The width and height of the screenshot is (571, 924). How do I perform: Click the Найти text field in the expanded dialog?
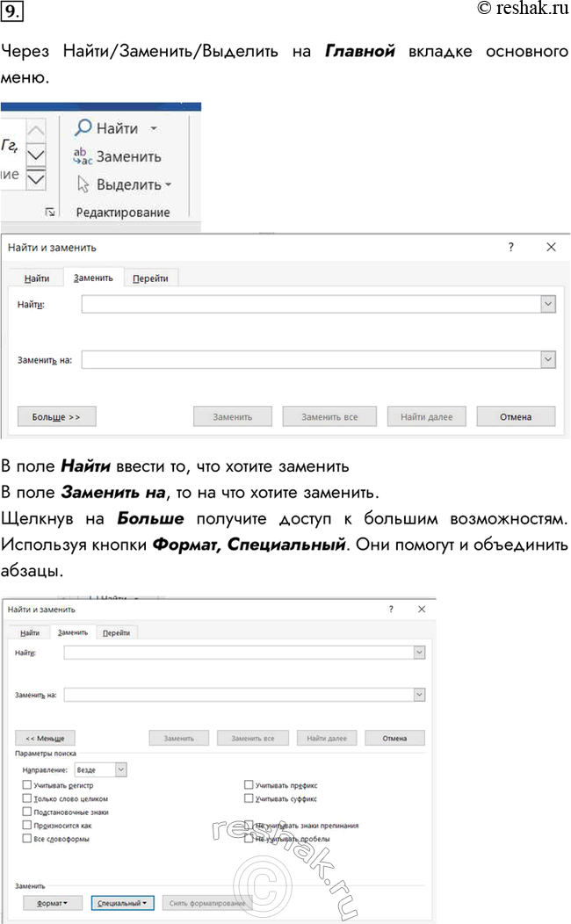coord(239,653)
